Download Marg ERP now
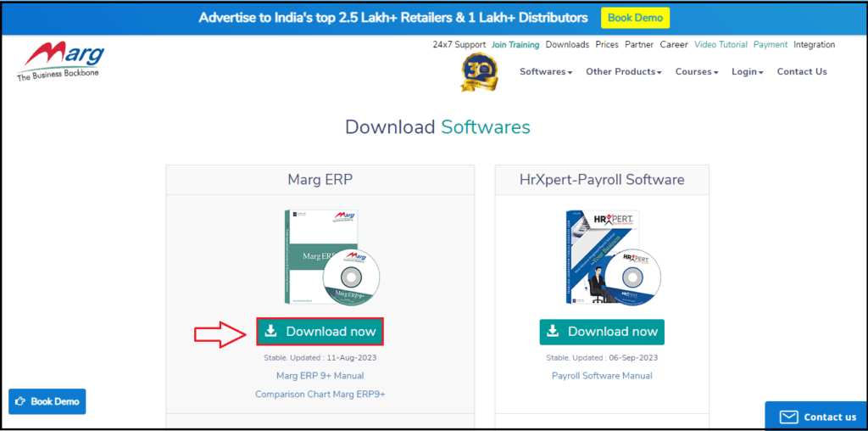868x431 pixels. pyautogui.click(x=320, y=332)
